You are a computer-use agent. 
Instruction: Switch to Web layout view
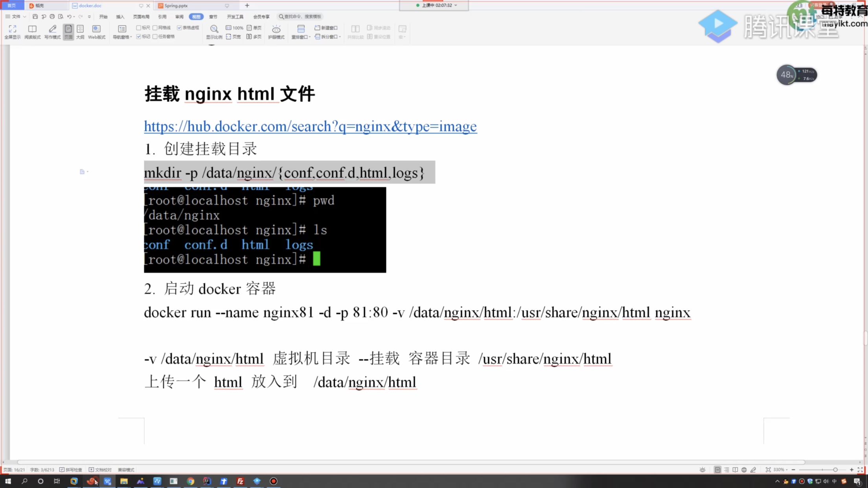(x=96, y=31)
